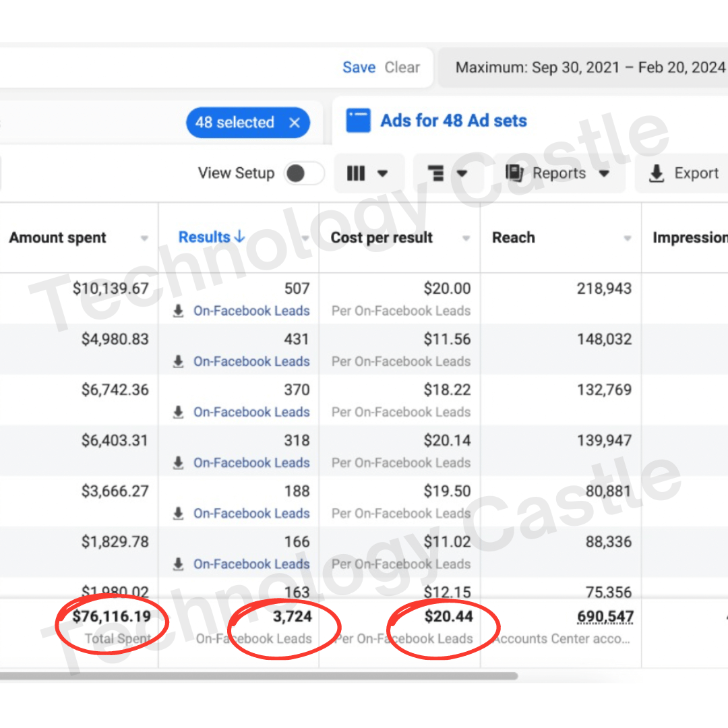Image resolution: width=728 pixels, height=728 pixels.
Task: Open the Reports dropdown menu
Action: point(604,174)
